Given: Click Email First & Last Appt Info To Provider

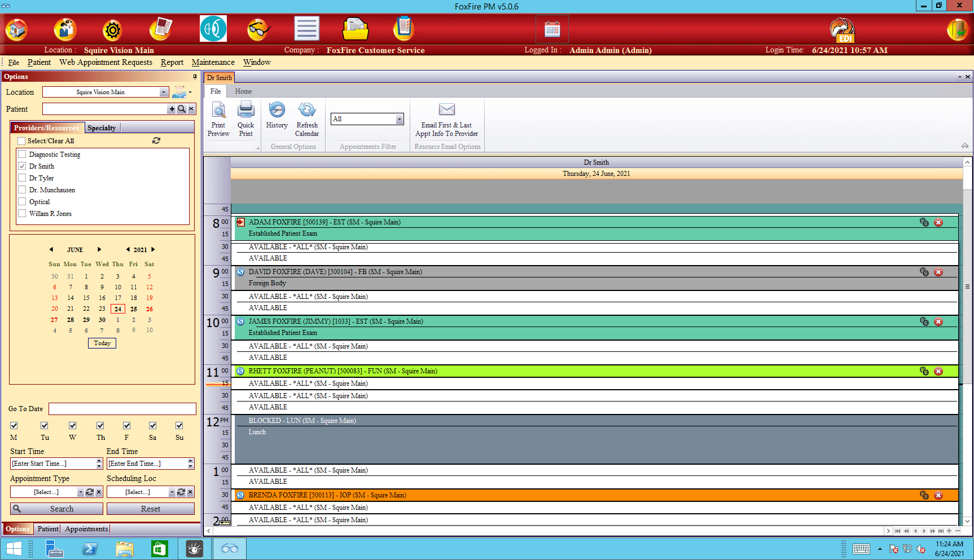Looking at the screenshot, I should click(x=446, y=120).
